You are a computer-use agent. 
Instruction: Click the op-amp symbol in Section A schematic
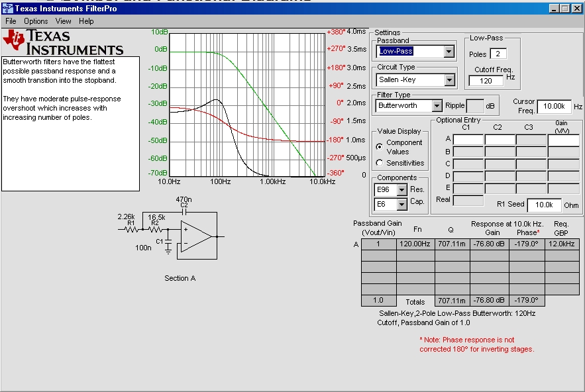click(196, 236)
